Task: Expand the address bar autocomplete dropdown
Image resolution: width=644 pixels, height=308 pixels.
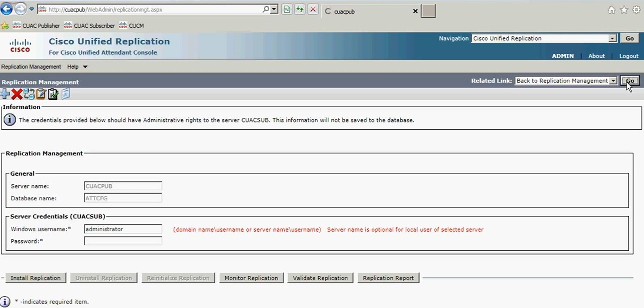Action: (275, 9)
